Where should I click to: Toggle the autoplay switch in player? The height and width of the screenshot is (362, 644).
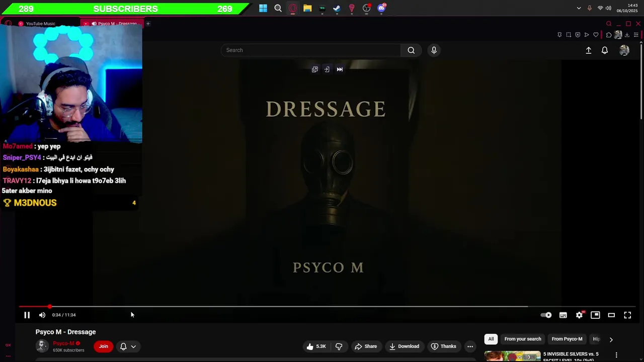[546, 315]
